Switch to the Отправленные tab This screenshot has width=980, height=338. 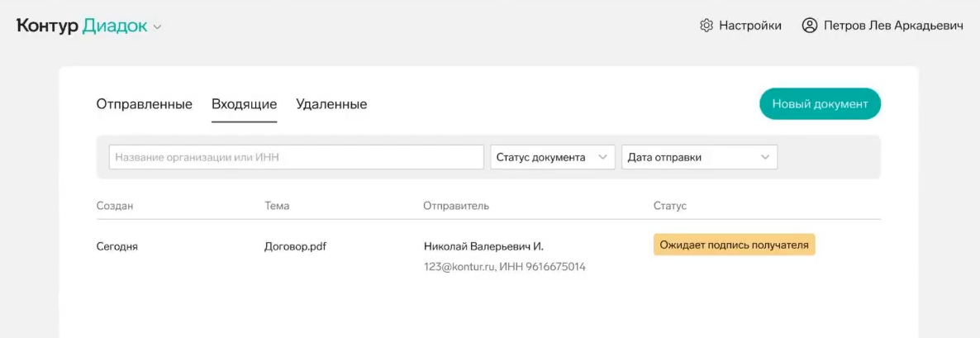[x=145, y=104]
